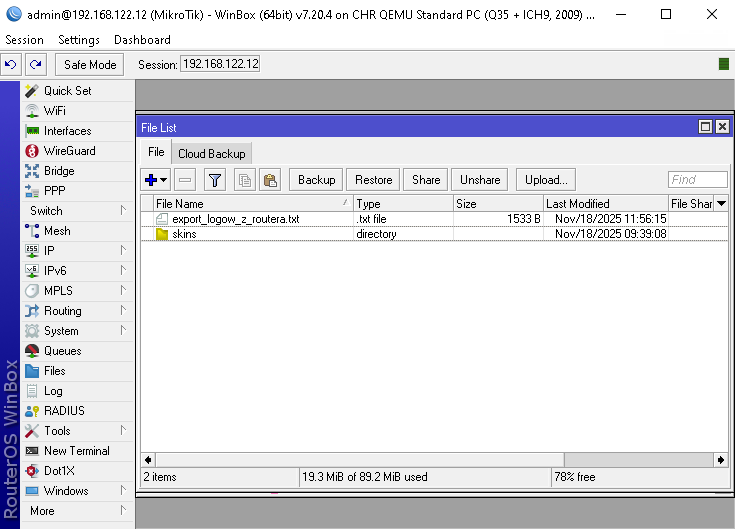Maximize the File List inner window
Screen dimensions: 735x529
click(x=705, y=127)
